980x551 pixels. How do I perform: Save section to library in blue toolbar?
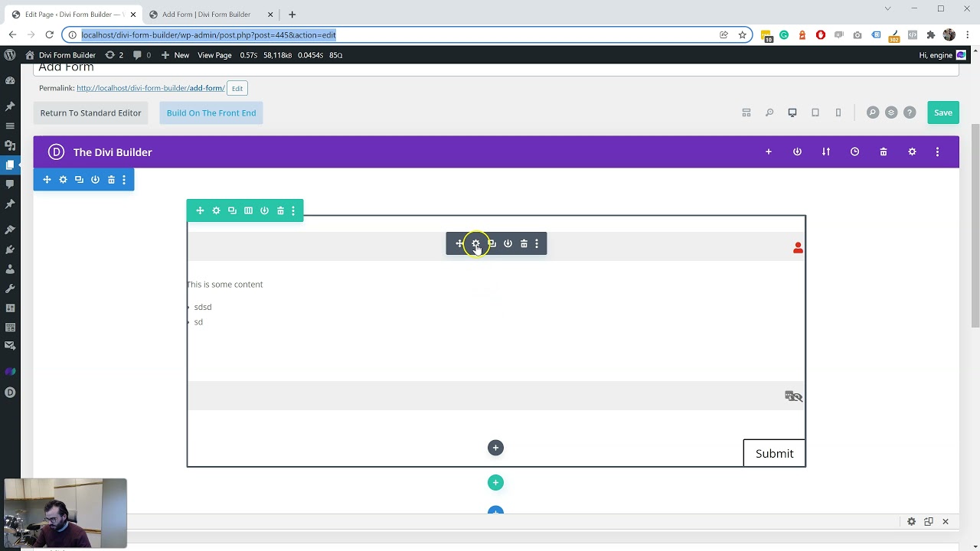[95, 180]
